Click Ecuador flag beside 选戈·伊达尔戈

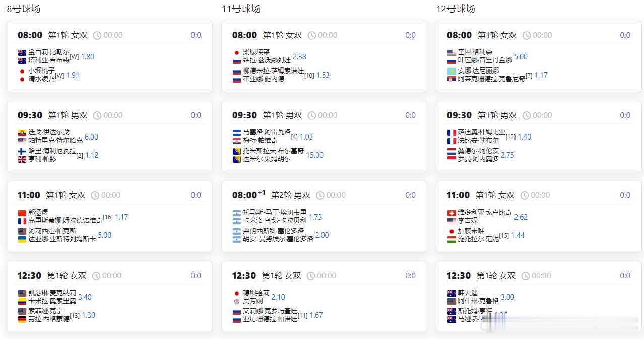coord(22,132)
